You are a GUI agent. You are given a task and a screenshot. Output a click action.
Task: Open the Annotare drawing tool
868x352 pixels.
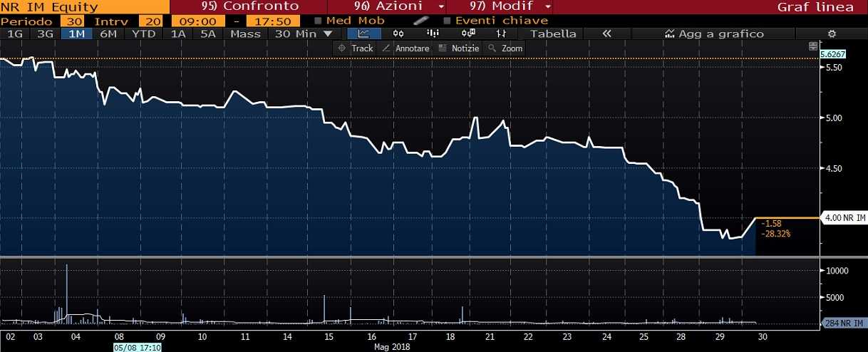pyautogui.click(x=405, y=48)
